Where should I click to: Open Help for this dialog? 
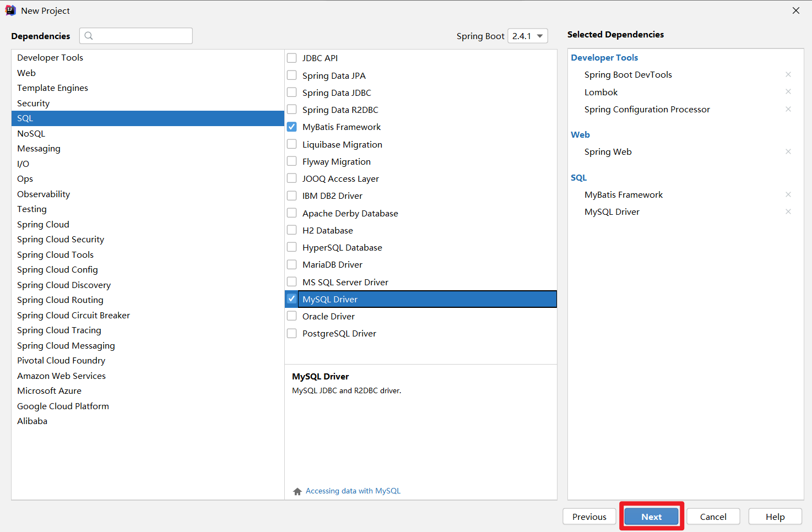pyautogui.click(x=775, y=517)
